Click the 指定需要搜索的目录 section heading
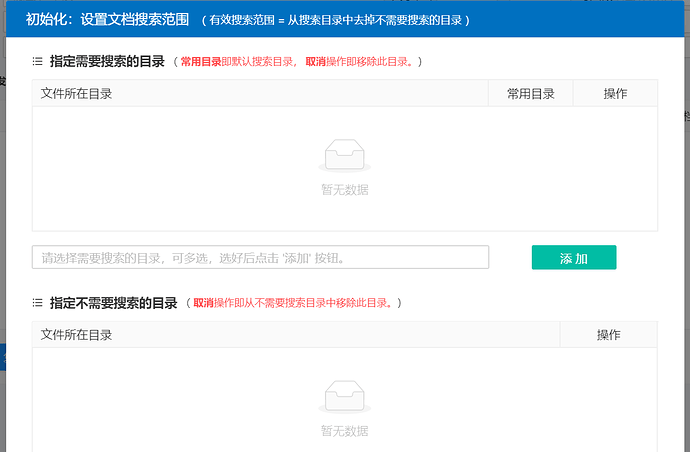This screenshot has height=452, width=690. tap(107, 62)
